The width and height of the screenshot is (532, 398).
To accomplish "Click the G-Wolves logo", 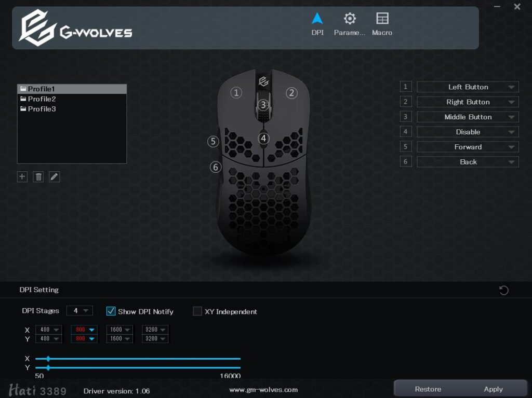I will point(75,28).
